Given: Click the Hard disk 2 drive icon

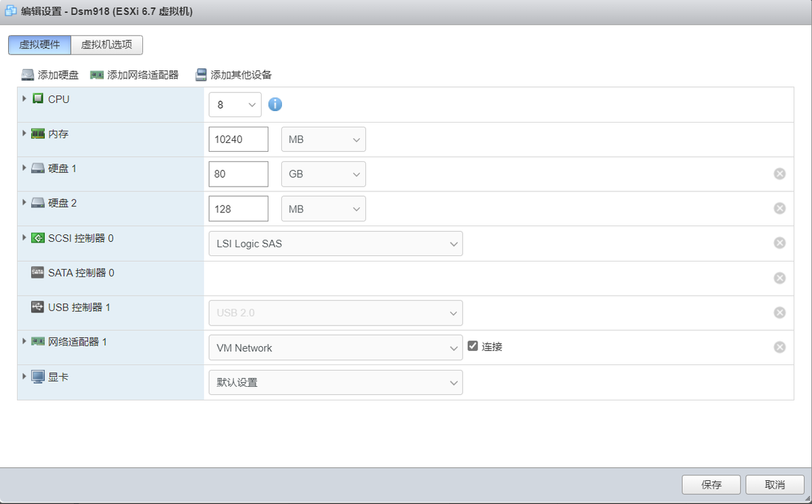Looking at the screenshot, I should tap(37, 202).
